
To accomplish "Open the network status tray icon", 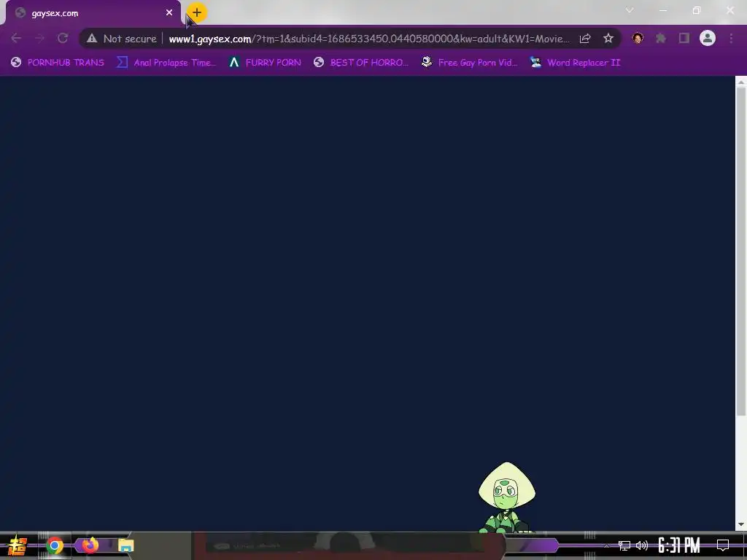I will pos(624,545).
